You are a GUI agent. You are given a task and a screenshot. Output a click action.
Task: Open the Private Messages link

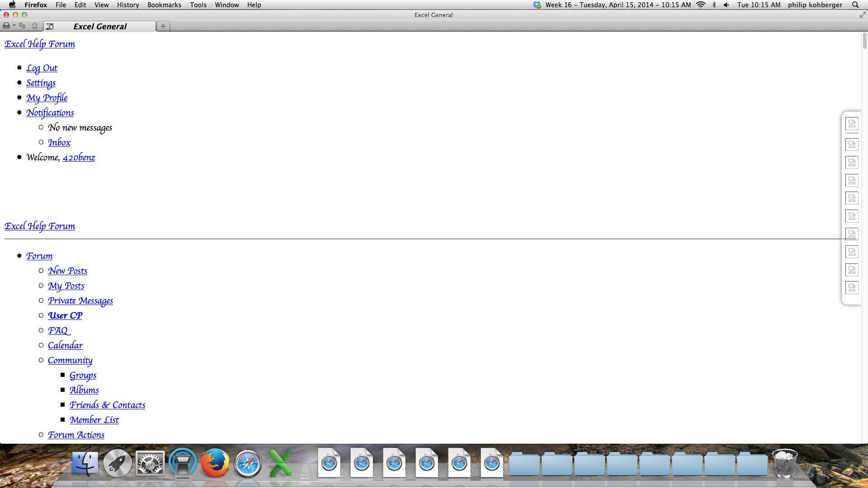pos(80,300)
